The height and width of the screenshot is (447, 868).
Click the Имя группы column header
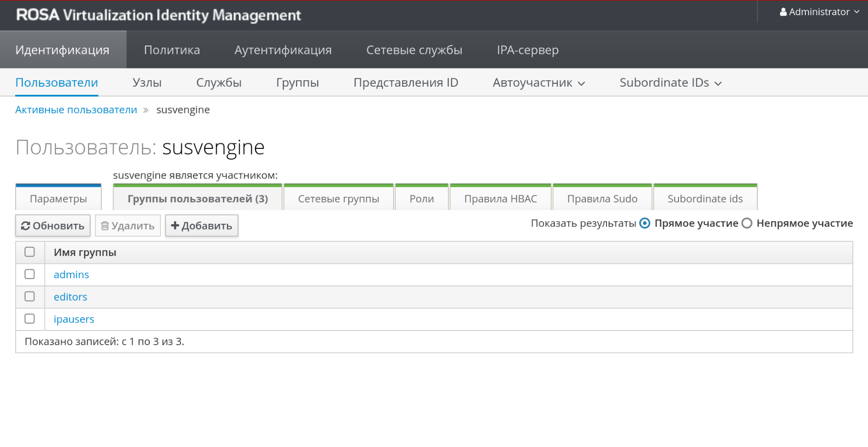coord(85,253)
